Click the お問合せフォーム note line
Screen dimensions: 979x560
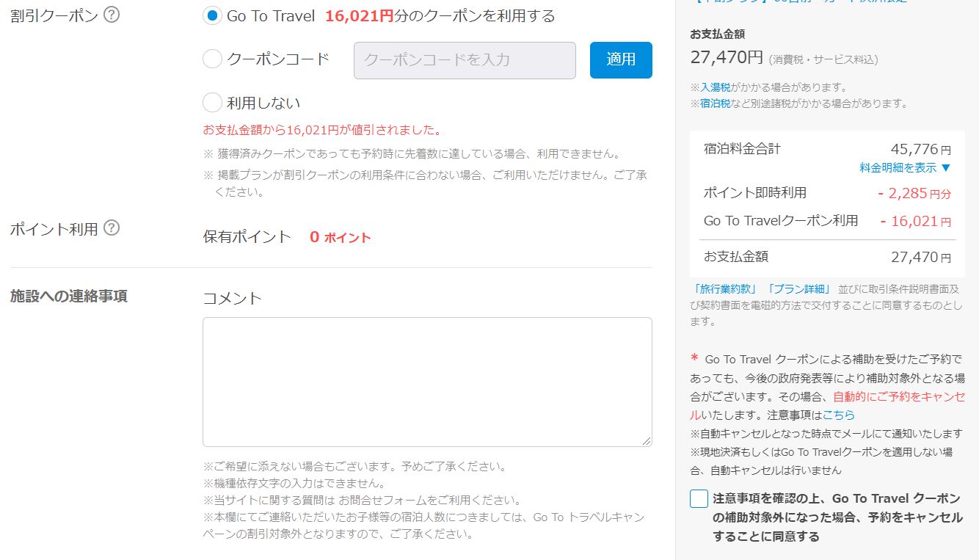point(363,500)
